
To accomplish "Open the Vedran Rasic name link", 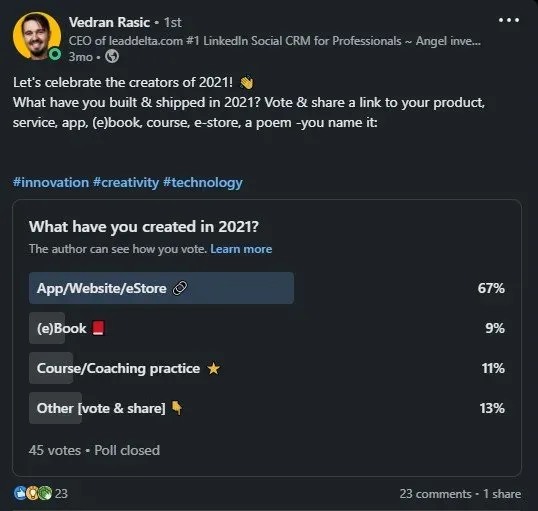I will (x=109, y=22).
